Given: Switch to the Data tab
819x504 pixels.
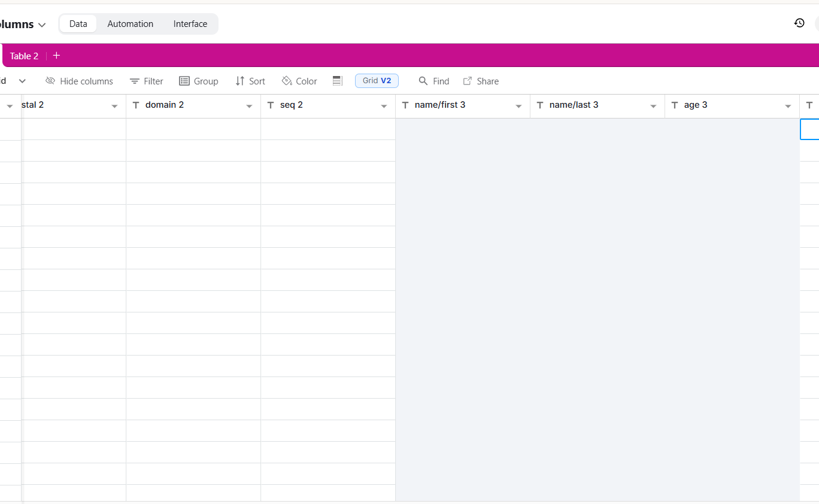Looking at the screenshot, I should point(78,24).
